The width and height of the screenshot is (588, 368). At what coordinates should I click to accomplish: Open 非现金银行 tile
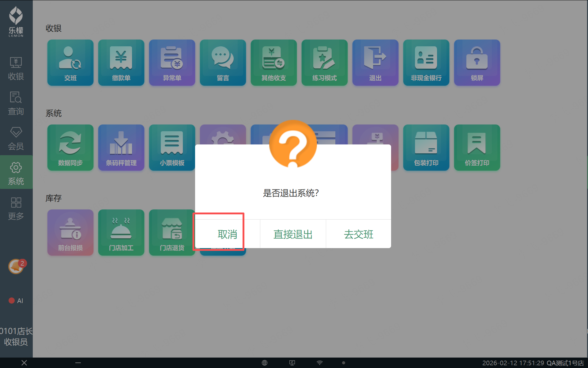426,63
